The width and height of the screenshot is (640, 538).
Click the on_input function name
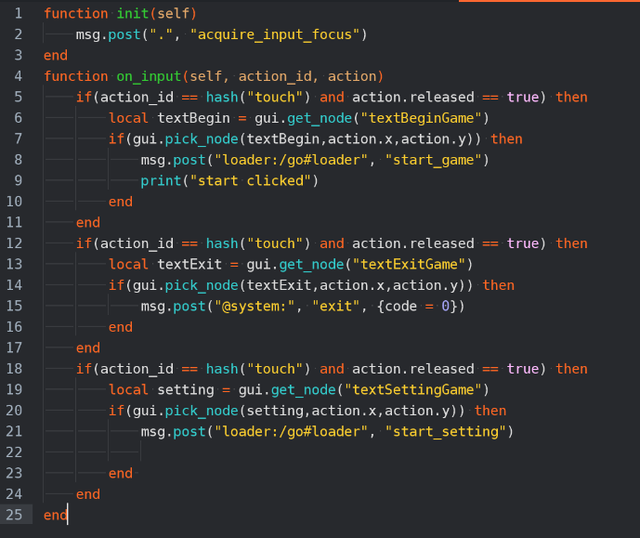(149, 76)
